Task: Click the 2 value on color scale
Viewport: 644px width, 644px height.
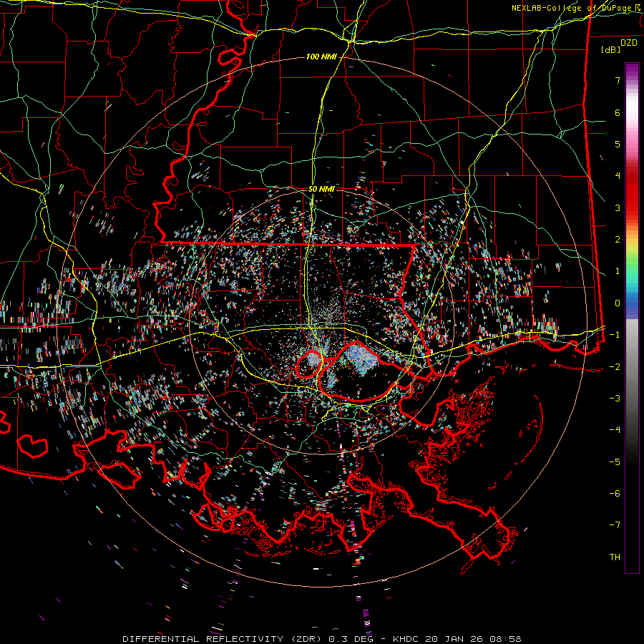Action: click(618, 240)
